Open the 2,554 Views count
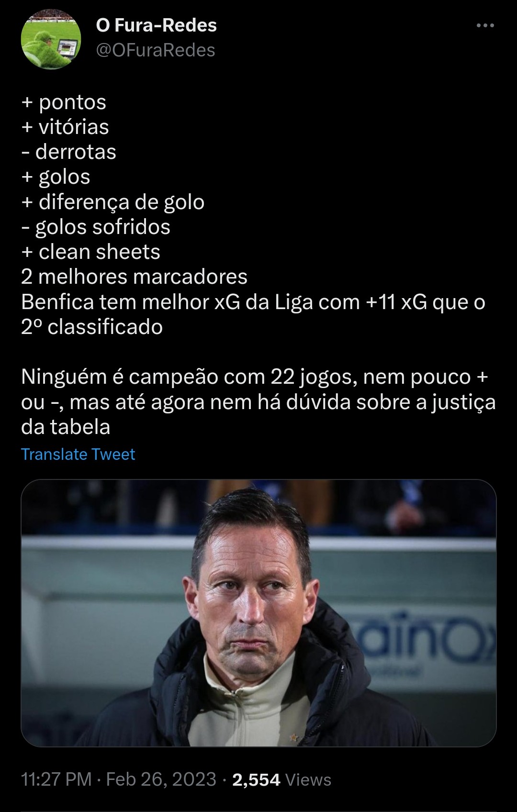The height and width of the screenshot is (812, 517). [x=281, y=779]
